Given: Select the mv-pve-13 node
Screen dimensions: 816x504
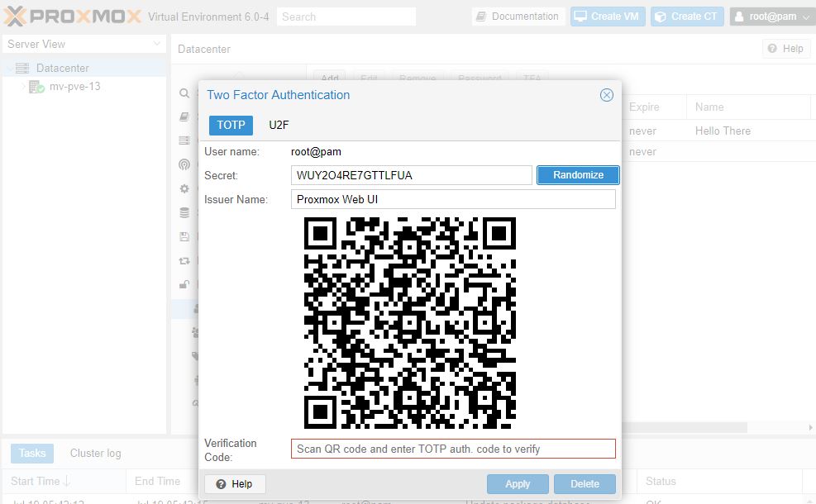Looking at the screenshot, I should coord(75,86).
